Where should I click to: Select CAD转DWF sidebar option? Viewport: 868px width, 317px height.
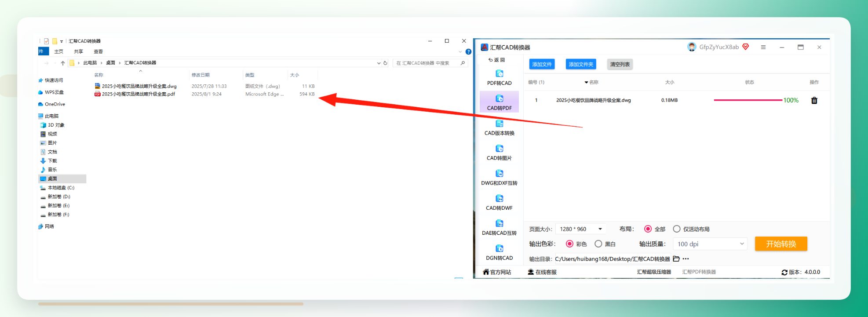(x=499, y=203)
